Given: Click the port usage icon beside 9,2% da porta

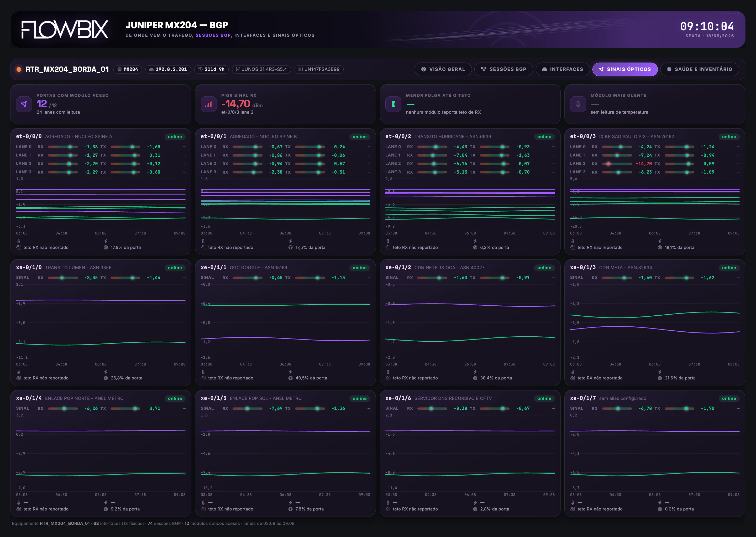Looking at the screenshot, I should (106, 509).
